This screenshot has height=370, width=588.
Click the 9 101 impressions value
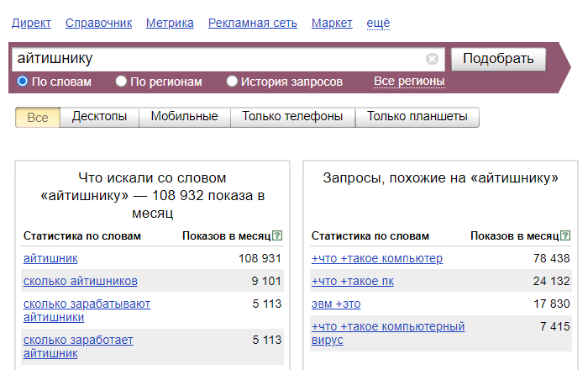click(266, 281)
